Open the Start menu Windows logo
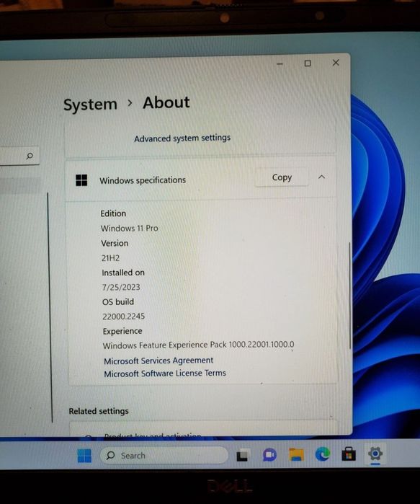 click(x=84, y=456)
